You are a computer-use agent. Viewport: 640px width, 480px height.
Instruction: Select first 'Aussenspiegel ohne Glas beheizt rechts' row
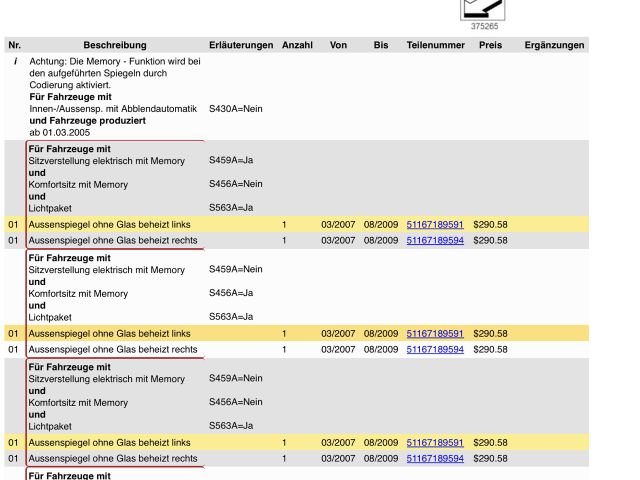(113, 240)
